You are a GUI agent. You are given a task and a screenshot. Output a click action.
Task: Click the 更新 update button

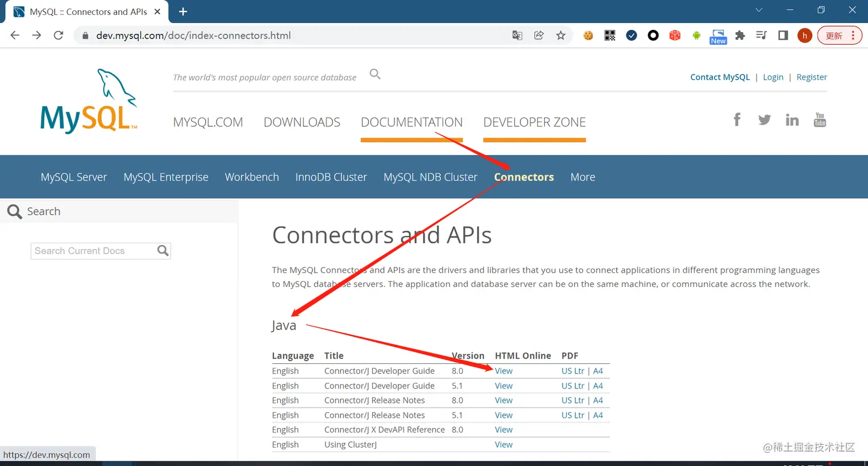click(x=839, y=36)
